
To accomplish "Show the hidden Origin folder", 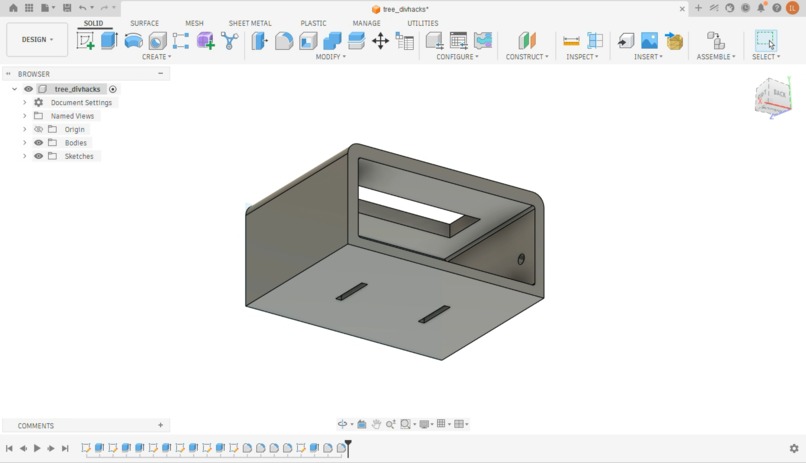I will click(39, 129).
